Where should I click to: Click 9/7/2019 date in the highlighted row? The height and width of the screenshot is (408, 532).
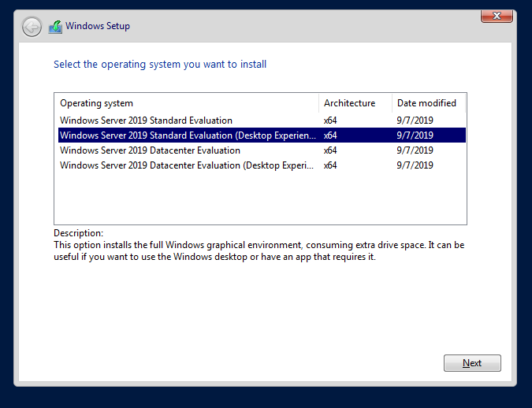click(415, 135)
